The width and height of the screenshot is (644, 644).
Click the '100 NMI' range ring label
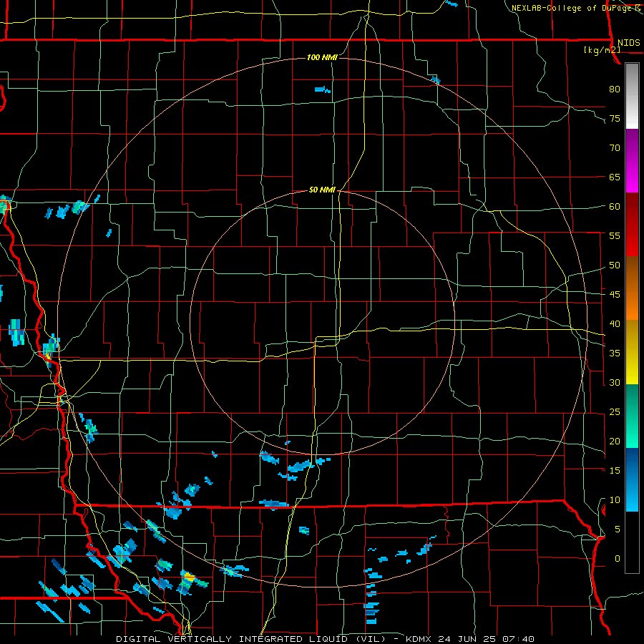[x=322, y=57]
